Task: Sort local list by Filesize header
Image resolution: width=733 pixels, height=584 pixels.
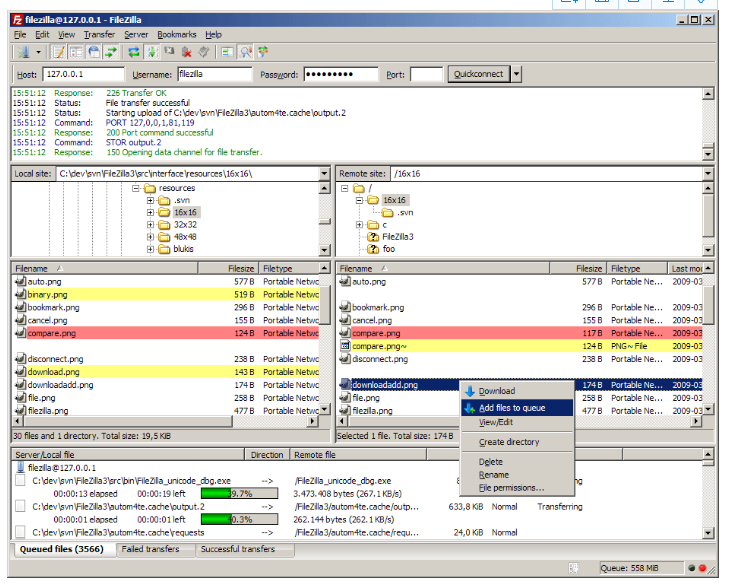Action: (228, 268)
